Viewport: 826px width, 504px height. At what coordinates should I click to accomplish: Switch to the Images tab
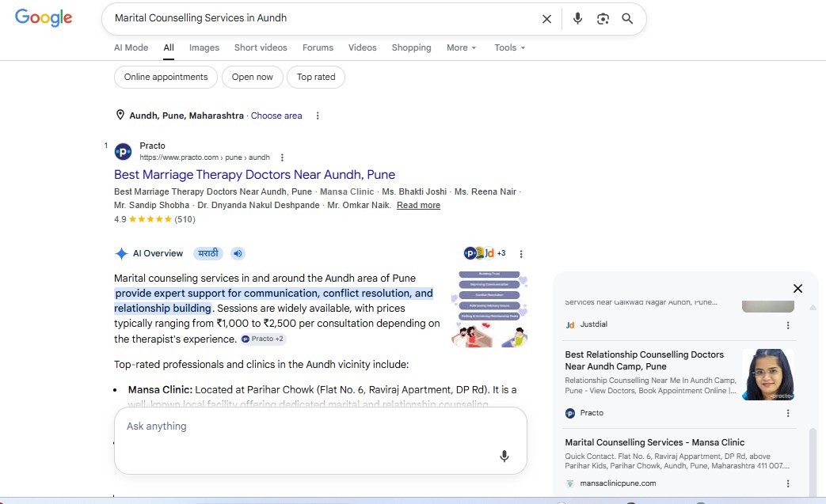click(204, 47)
